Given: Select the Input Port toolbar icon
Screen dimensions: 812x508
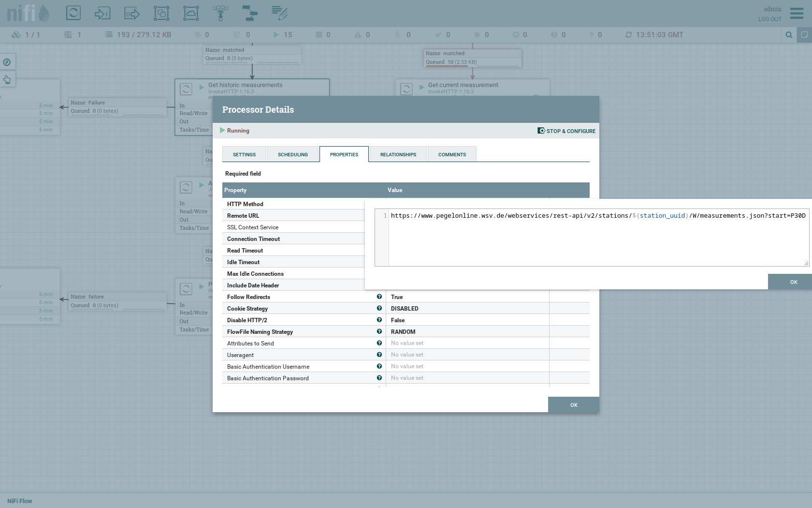Looking at the screenshot, I should [102, 13].
